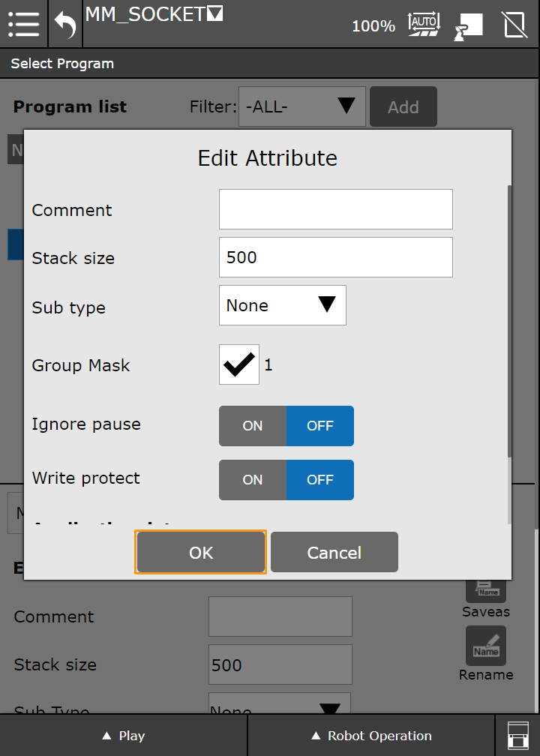Cancel the Edit Attribute dialog
The width and height of the screenshot is (540, 756).
[x=334, y=553]
